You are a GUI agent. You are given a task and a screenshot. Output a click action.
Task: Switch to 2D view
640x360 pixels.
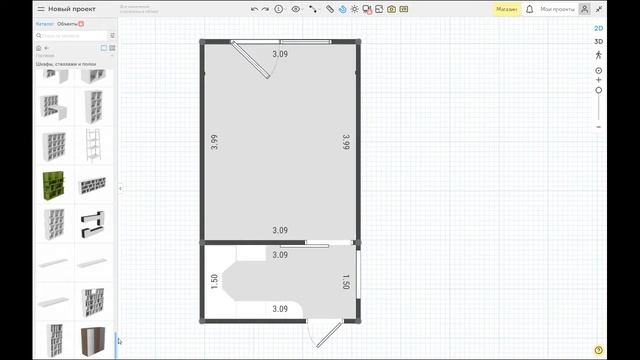click(x=598, y=28)
